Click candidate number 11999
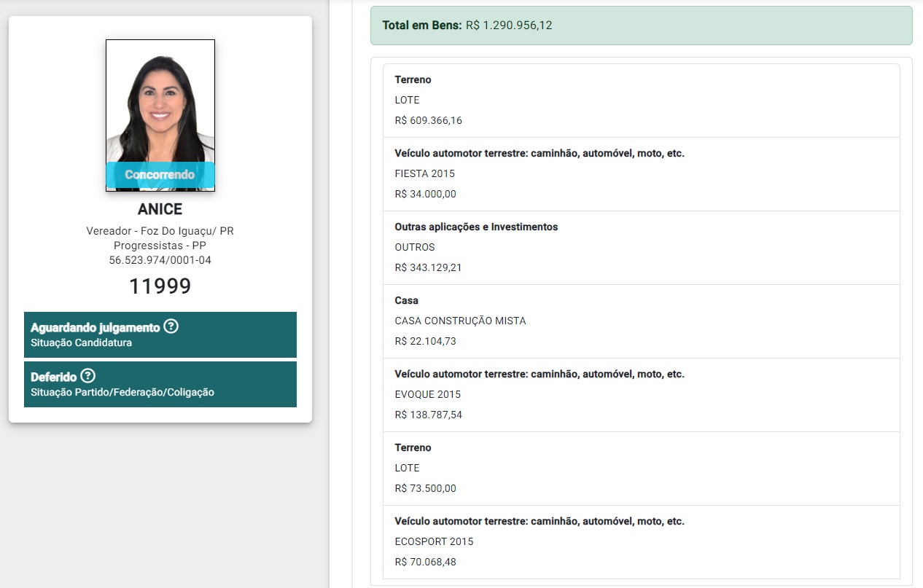Screen dimensions: 923x588 point(160,286)
